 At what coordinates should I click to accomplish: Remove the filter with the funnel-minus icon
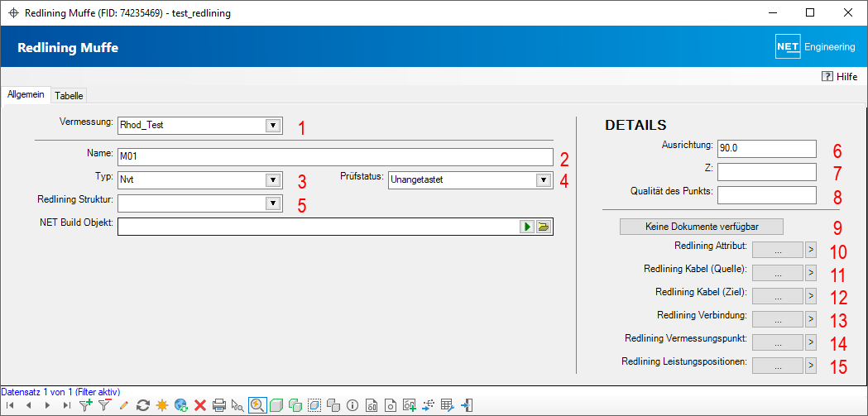tap(104, 405)
